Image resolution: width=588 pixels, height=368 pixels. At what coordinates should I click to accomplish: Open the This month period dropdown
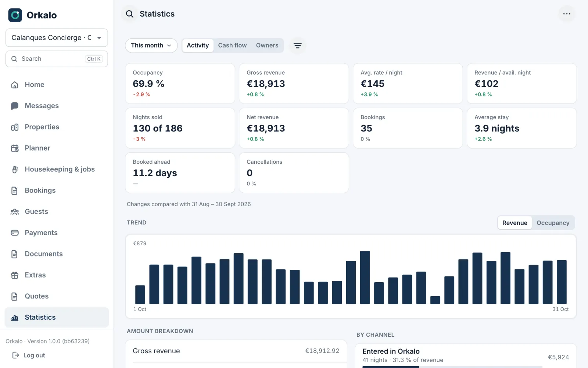click(x=151, y=46)
